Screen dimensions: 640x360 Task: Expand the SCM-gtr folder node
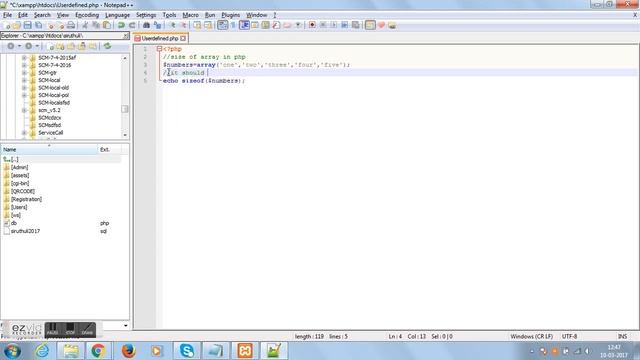tap(24, 73)
